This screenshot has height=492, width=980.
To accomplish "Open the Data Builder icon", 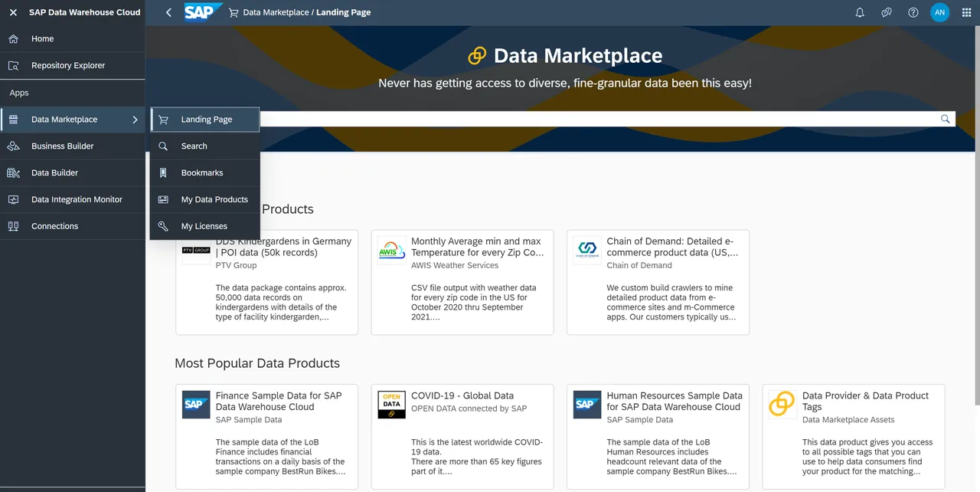I will (x=13, y=173).
